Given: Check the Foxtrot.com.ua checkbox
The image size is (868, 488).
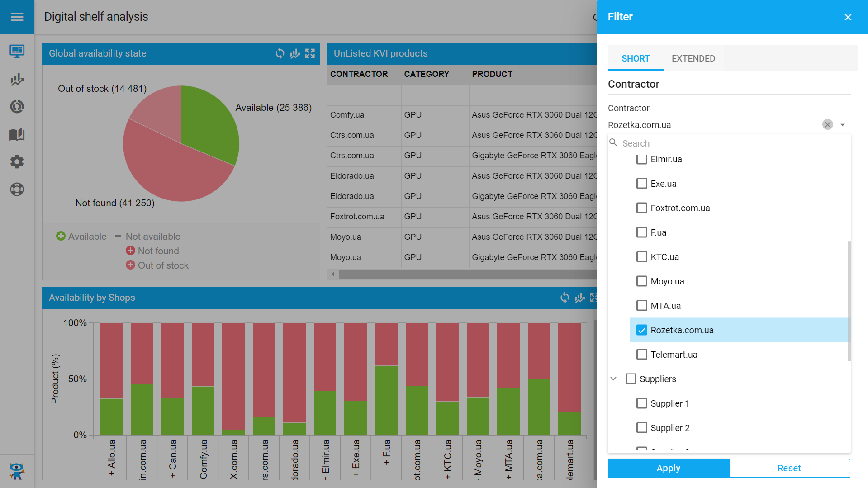Looking at the screenshot, I should click(641, 208).
